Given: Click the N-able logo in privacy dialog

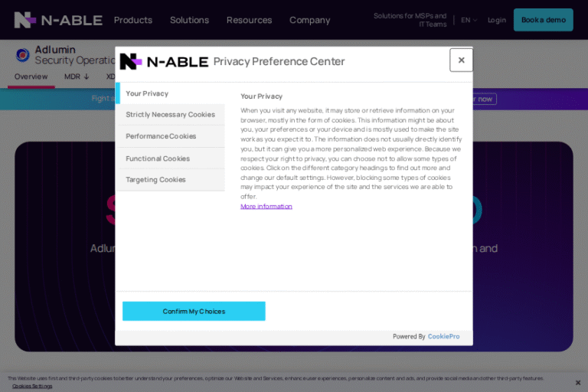Looking at the screenshot, I should tap(164, 61).
